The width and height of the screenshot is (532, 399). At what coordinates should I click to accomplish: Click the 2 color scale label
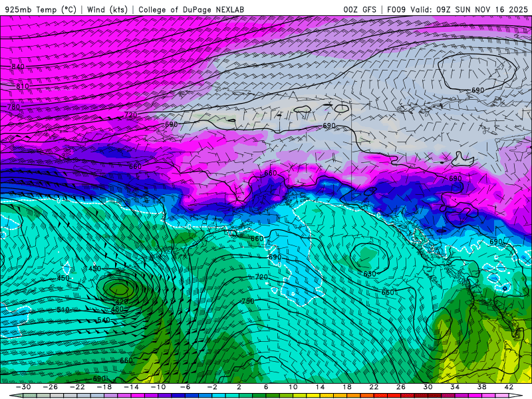click(x=239, y=387)
